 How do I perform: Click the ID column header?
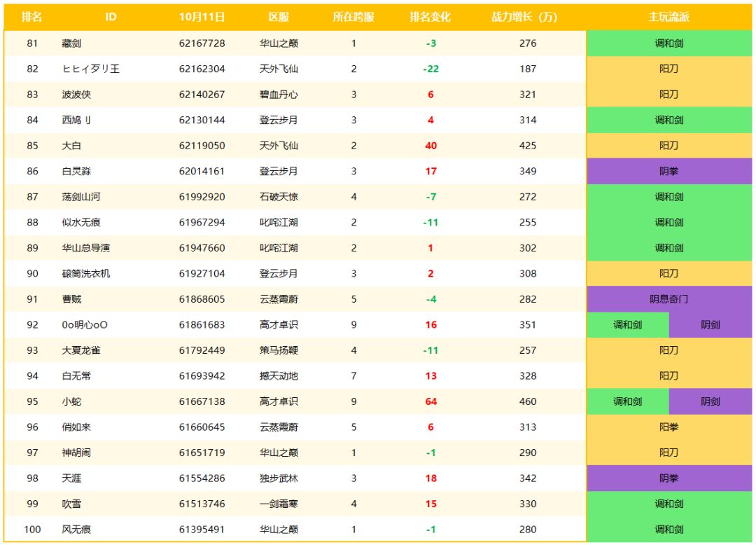click(111, 17)
